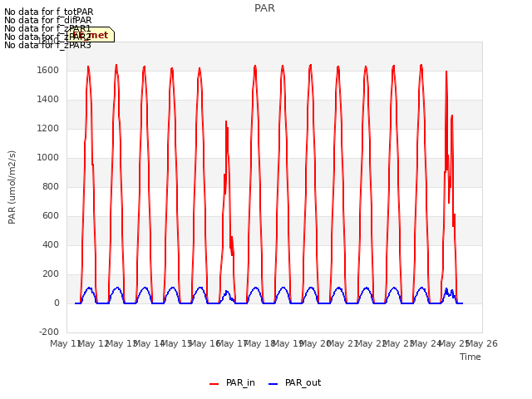The height and width of the screenshot is (399, 532).
Task: Click the Time axis label
Action: click(x=470, y=357)
